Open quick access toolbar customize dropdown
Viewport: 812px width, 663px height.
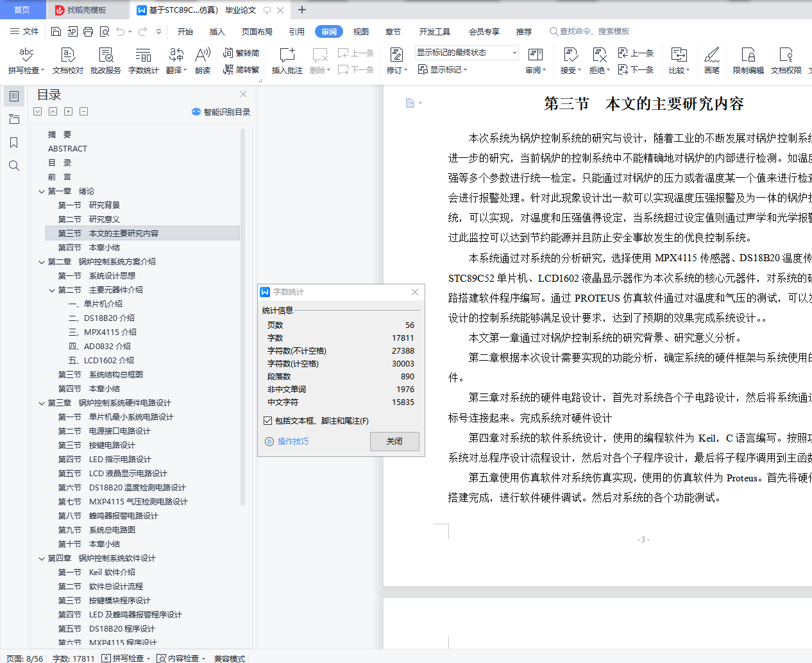tap(158, 31)
